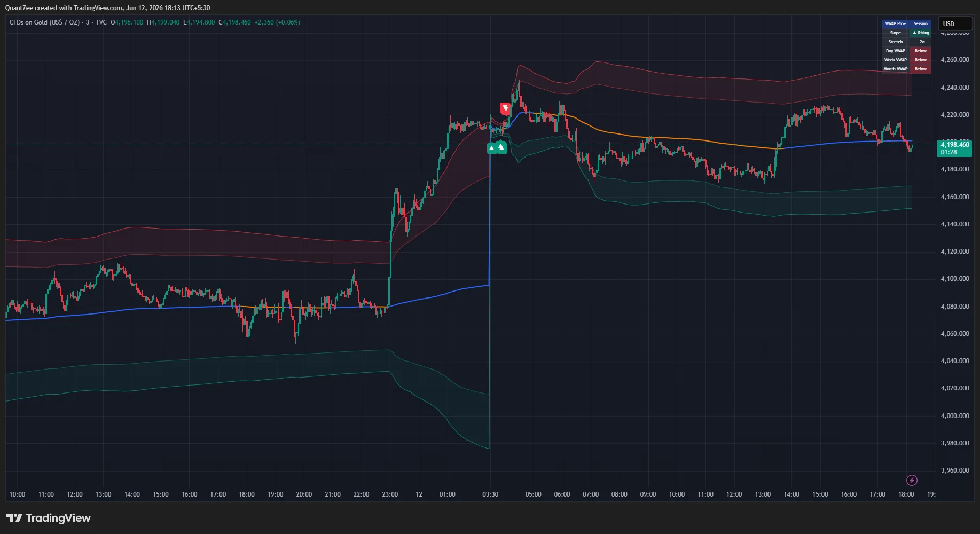Click the 'TVC' exchange label in the legend
The image size is (980, 534).
[101, 22]
